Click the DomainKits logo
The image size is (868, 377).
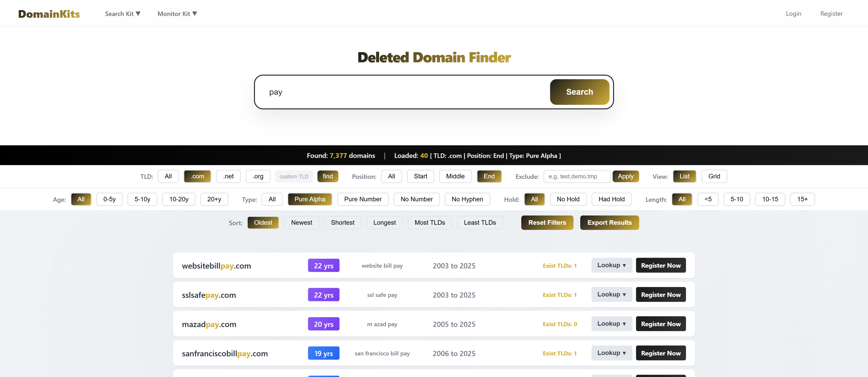49,14
